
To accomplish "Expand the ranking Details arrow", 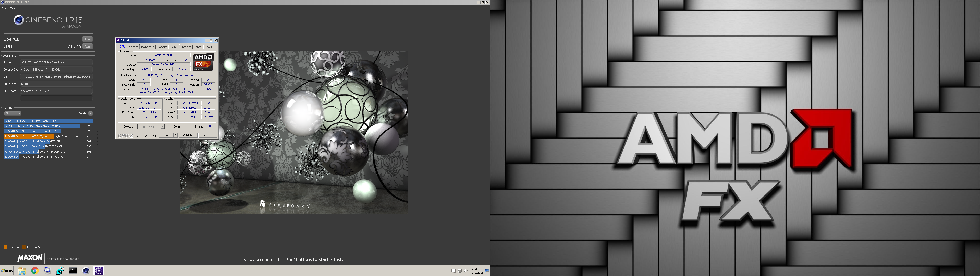I will tap(91, 114).
